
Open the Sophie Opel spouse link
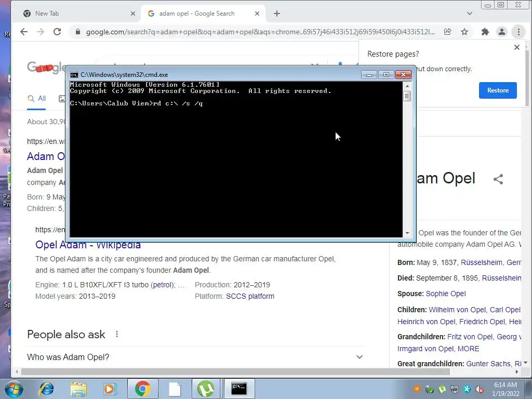(445, 294)
